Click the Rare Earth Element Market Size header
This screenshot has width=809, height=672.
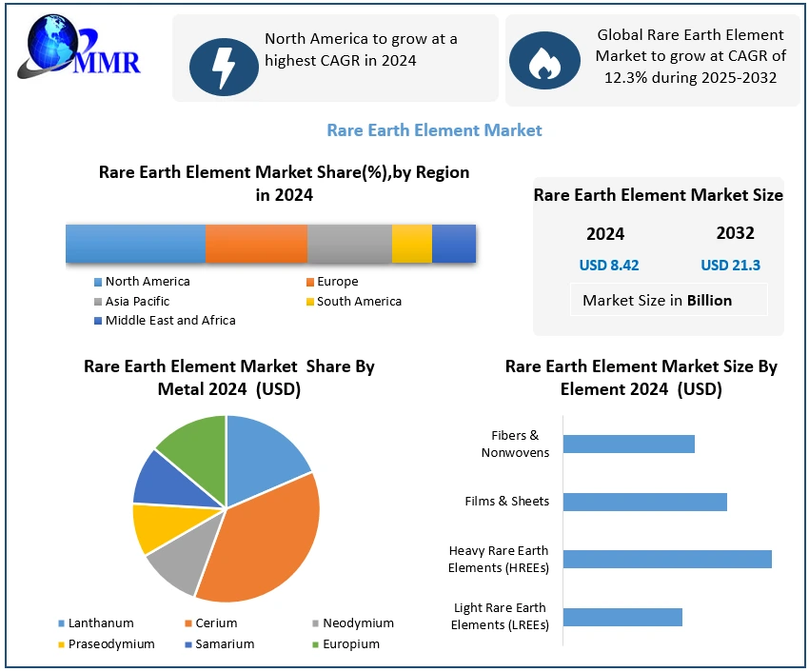(658, 195)
